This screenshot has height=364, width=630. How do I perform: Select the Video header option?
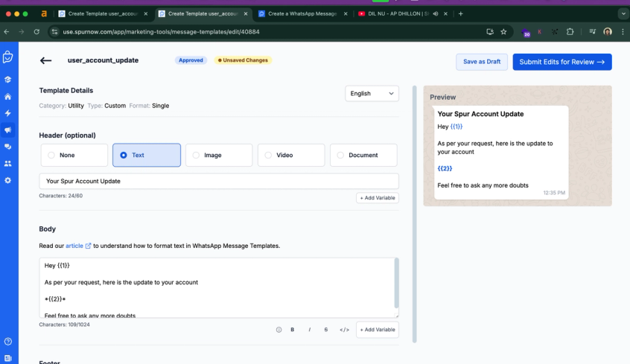(x=291, y=155)
